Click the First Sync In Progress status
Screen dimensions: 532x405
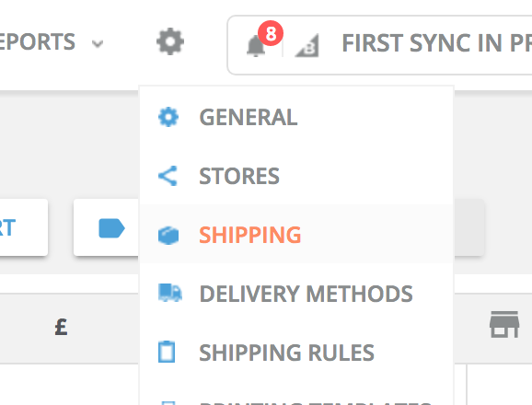436,43
